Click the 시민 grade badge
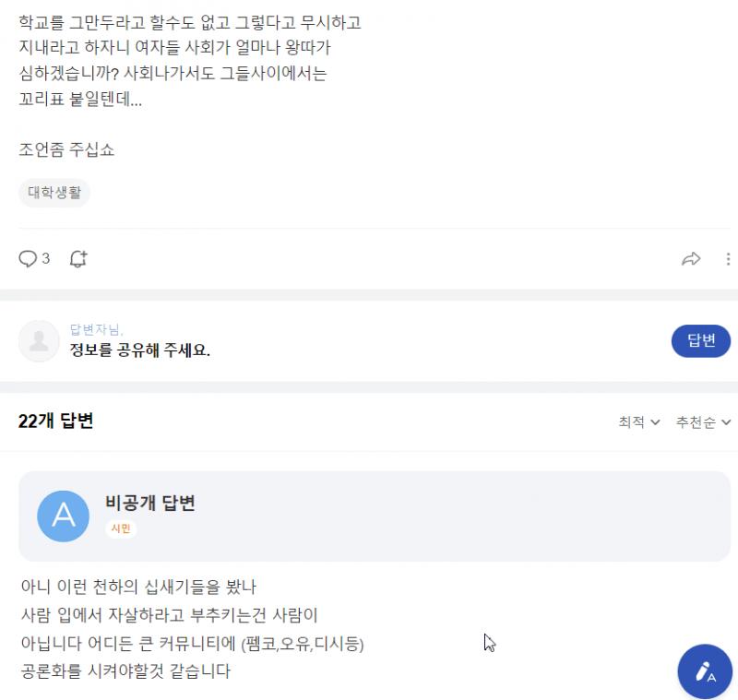 pos(122,529)
